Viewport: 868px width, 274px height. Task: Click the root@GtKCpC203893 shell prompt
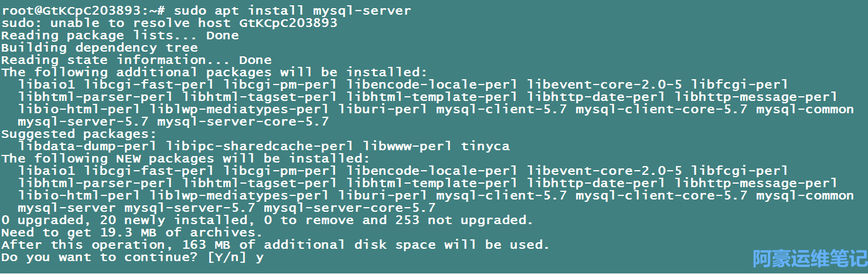[x=83, y=10]
